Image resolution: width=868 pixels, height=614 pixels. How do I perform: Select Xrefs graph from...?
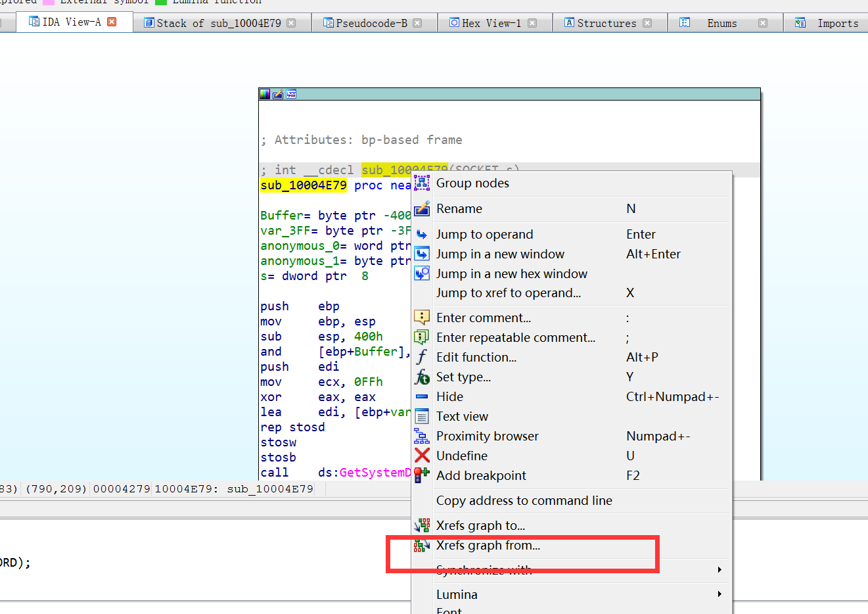tap(571, 546)
